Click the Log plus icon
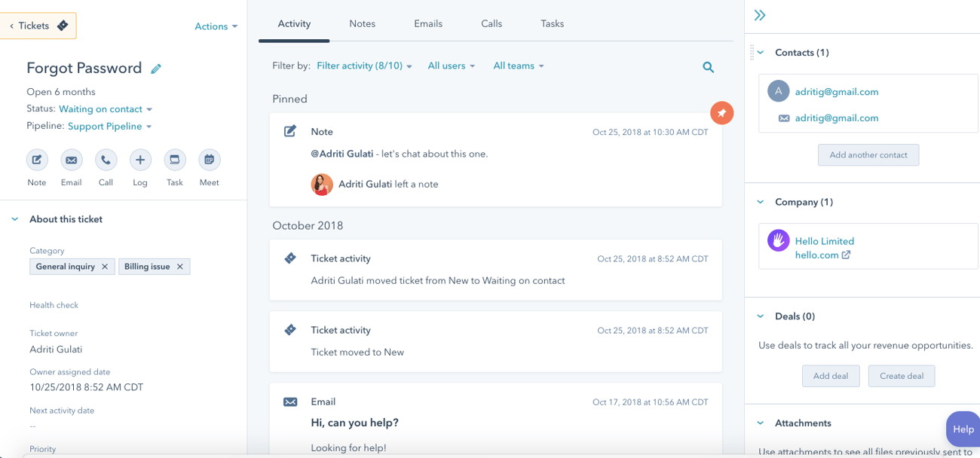 (139, 160)
